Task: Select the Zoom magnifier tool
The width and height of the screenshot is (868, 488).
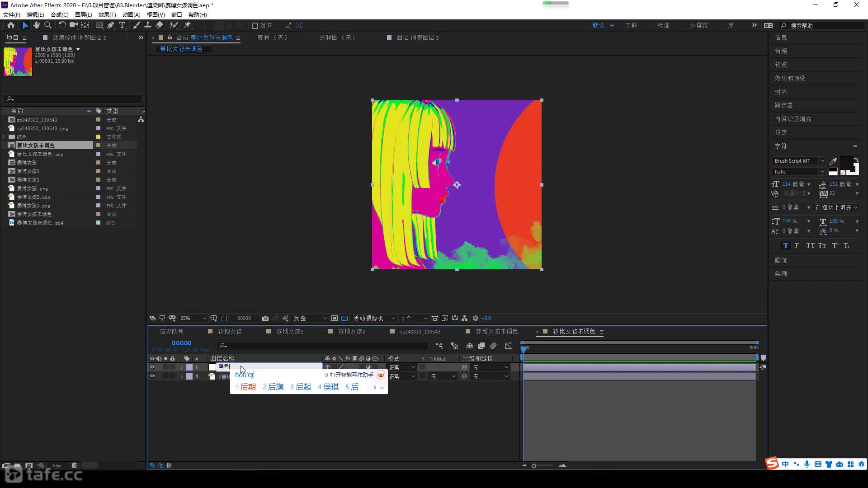Action: click(x=48, y=25)
